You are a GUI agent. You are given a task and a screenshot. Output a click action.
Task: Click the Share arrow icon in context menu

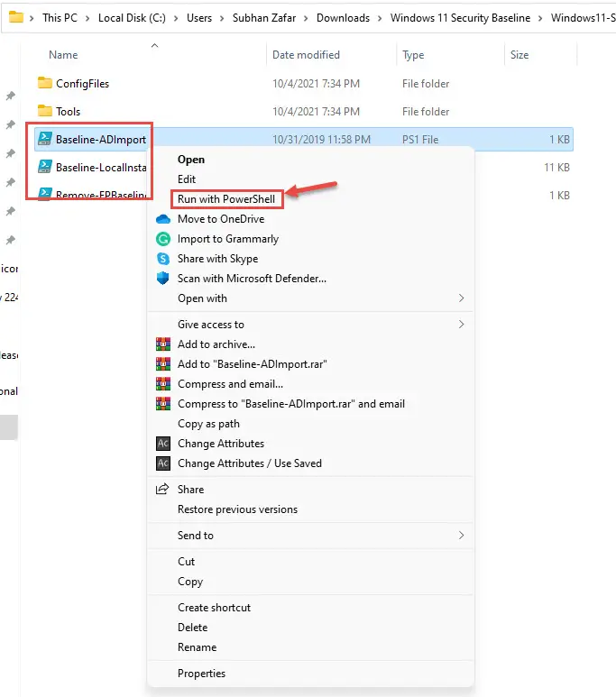[x=162, y=489]
